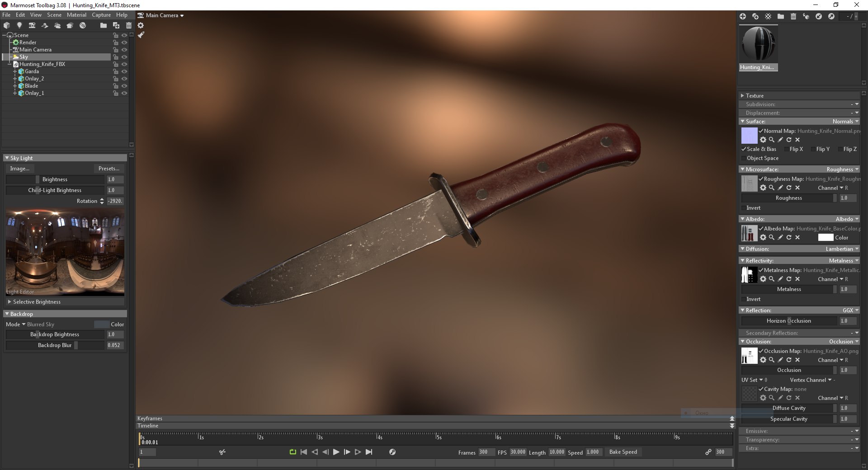Enable the Flip Y checkbox for normals
The width and height of the screenshot is (868, 470).
[813, 149]
